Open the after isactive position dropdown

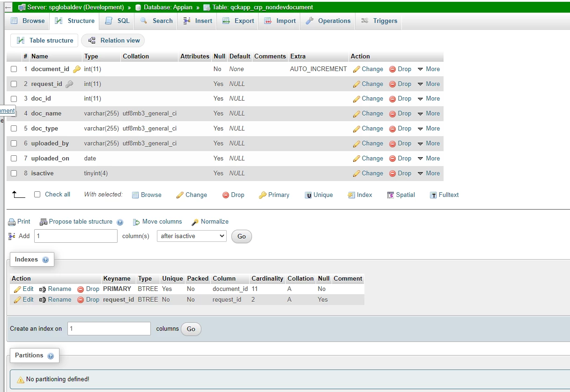pyautogui.click(x=192, y=236)
